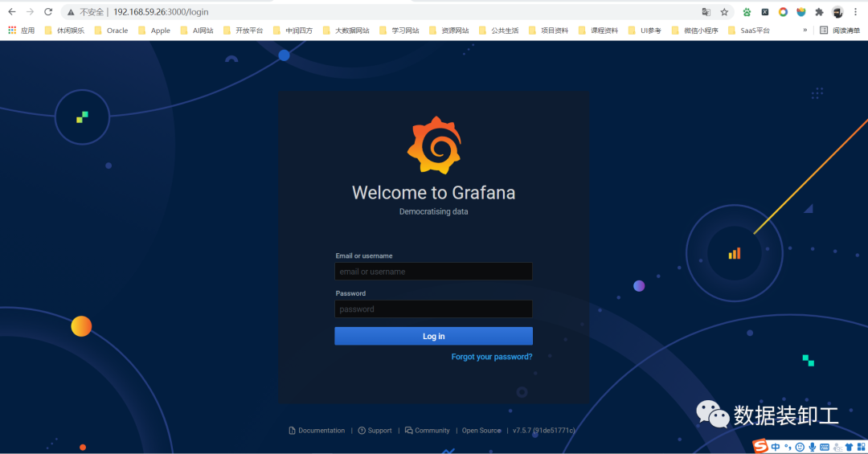Image resolution: width=868 pixels, height=454 pixels.
Task: Open the Oracle bookmark folder
Action: tap(111, 31)
